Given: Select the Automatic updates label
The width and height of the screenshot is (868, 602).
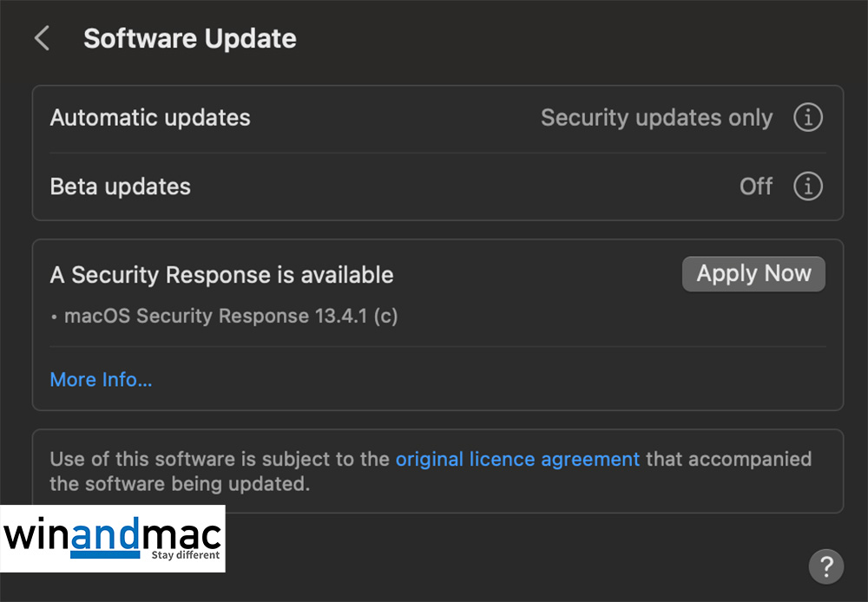Looking at the screenshot, I should coord(150,117).
